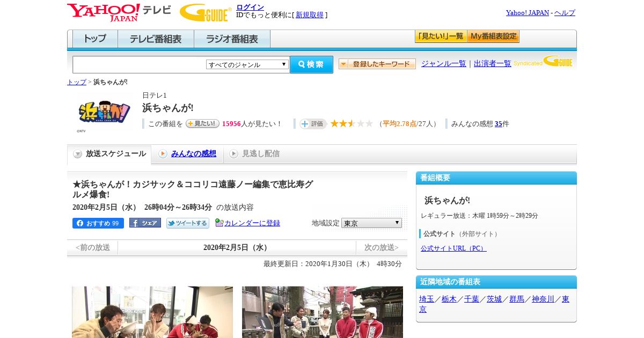Open the 神奈川 regional listing link
Image resolution: width=644 pixels, height=338 pixels.
543,299
